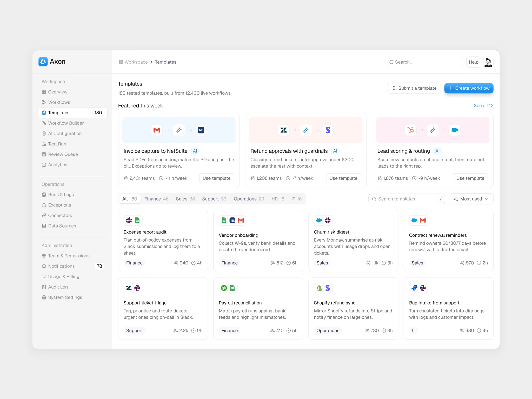Go to Runs & Logs in sidebar

tap(73, 195)
